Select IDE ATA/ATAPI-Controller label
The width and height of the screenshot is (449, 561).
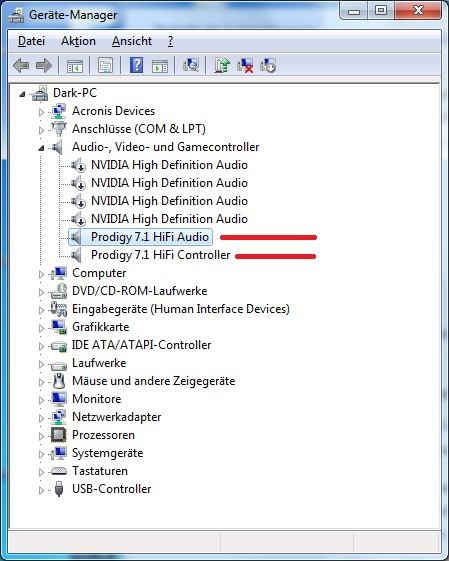coord(141,345)
